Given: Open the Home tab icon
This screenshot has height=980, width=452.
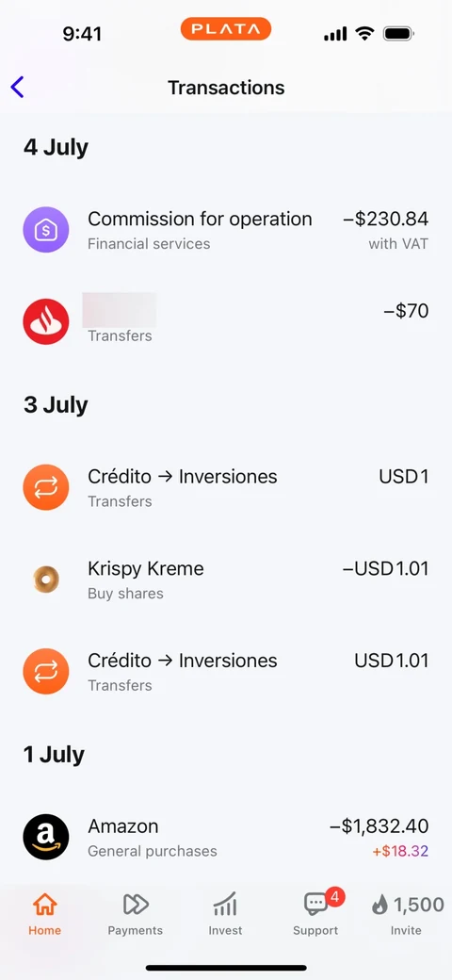Looking at the screenshot, I should (x=45, y=904).
